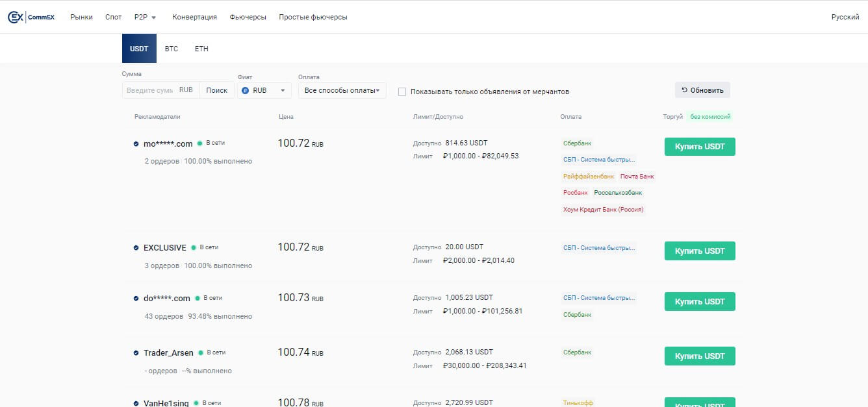Click the online status dot for mo*****.com

(200, 143)
